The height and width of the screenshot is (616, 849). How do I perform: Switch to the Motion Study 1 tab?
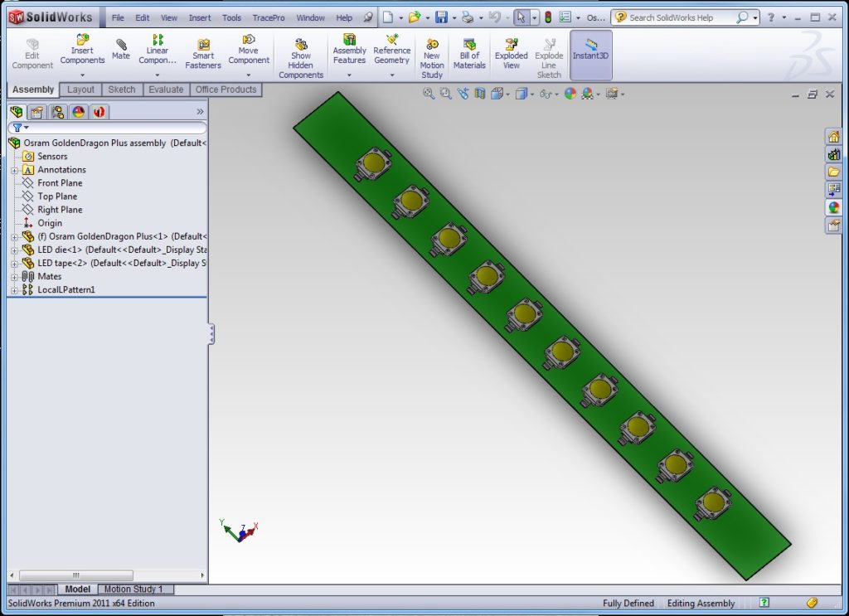pos(135,589)
